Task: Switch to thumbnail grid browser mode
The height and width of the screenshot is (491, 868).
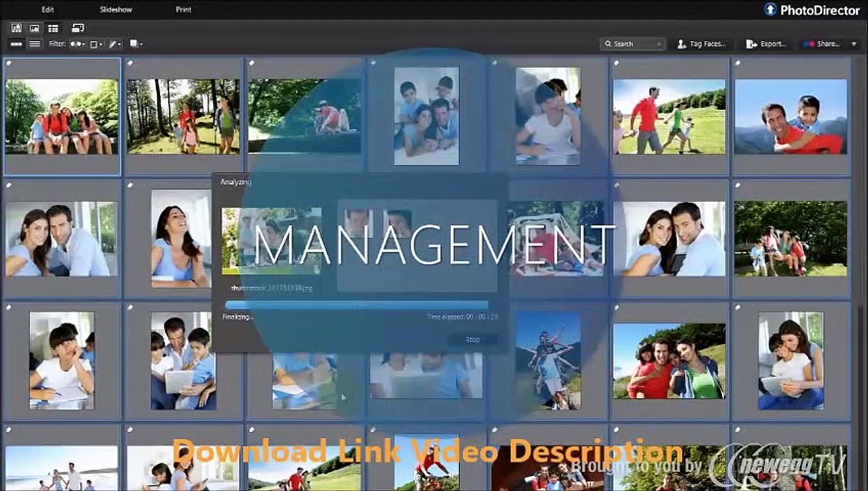Action: click(x=53, y=28)
